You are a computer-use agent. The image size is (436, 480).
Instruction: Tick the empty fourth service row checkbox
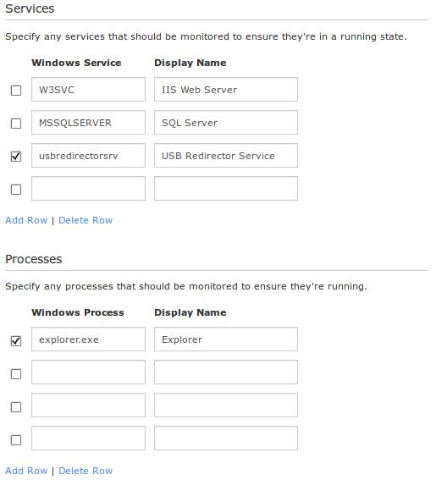click(16, 189)
